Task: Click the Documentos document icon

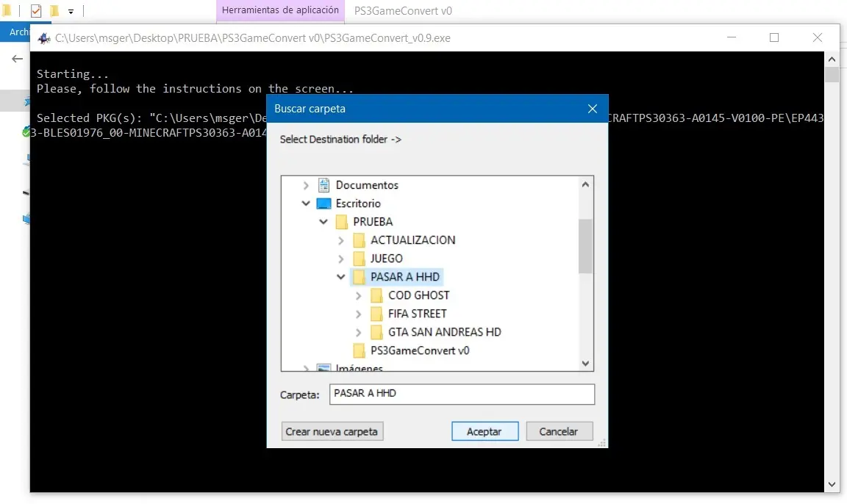Action: [x=324, y=185]
